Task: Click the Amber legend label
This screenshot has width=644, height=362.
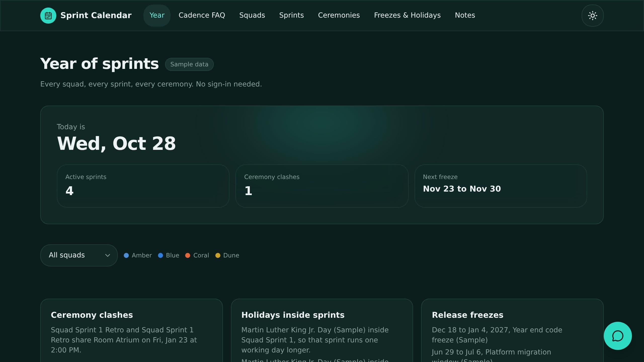Action: click(x=142, y=255)
